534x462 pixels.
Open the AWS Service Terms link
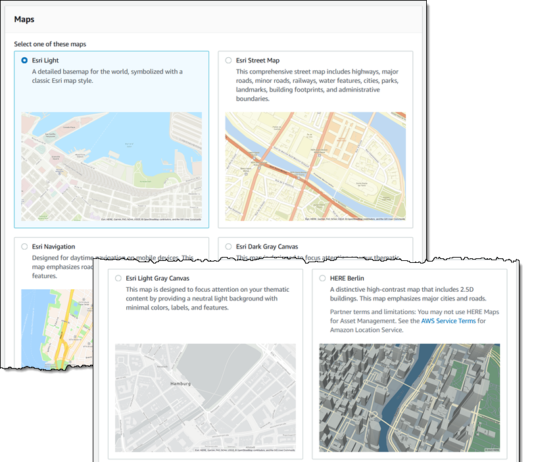tap(448, 321)
